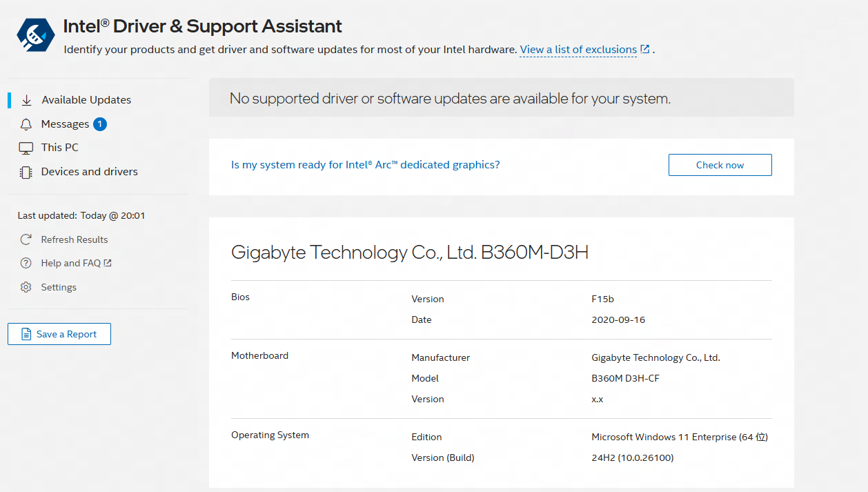Click the Refresh Results label
The image size is (868, 492).
[75, 239]
